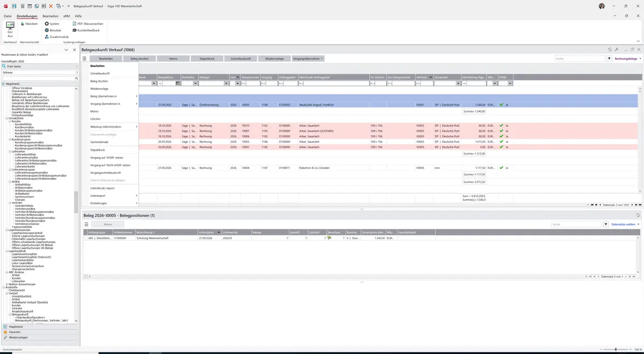Open the Bearbeiten ribbon tab
644x354 pixels.
coord(50,16)
